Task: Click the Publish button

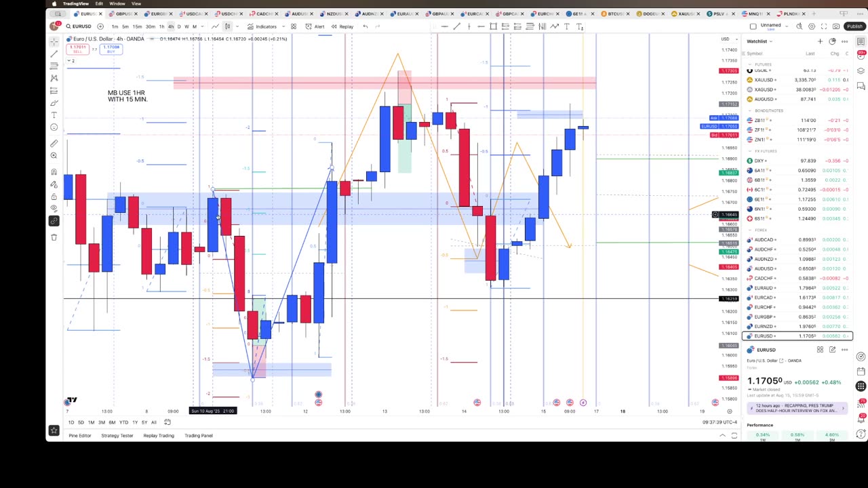Action: pos(854,26)
